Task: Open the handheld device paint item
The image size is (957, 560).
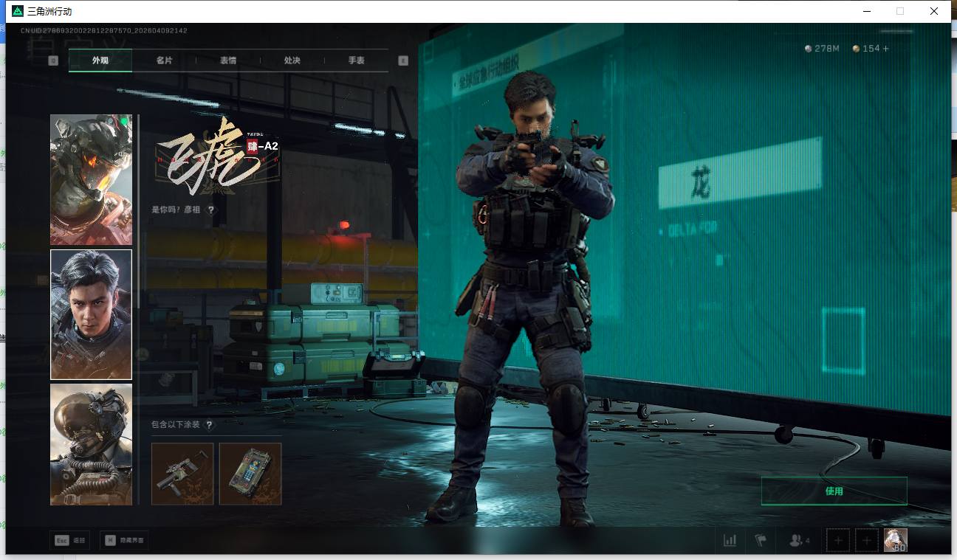Action: tap(250, 474)
